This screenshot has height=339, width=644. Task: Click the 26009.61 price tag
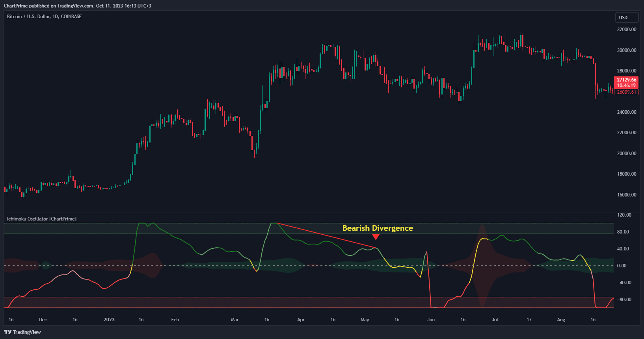click(626, 92)
